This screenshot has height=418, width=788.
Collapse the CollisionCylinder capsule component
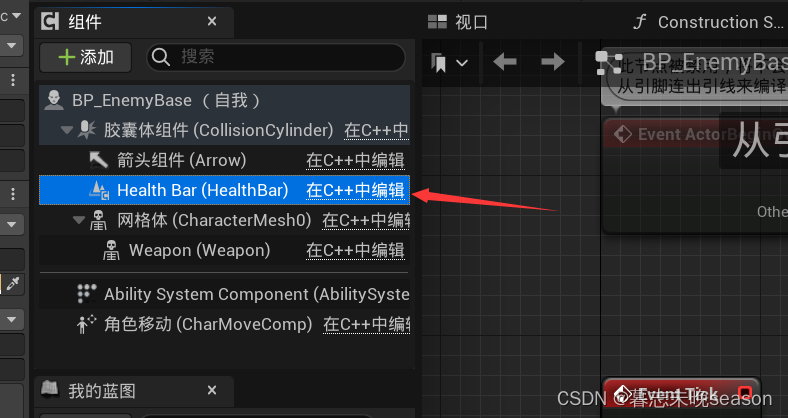67,130
